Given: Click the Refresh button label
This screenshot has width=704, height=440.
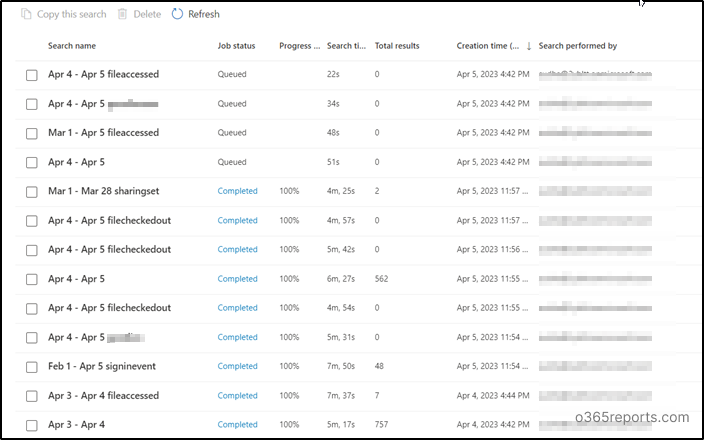Looking at the screenshot, I should pyautogui.click(x=204, y=14).
